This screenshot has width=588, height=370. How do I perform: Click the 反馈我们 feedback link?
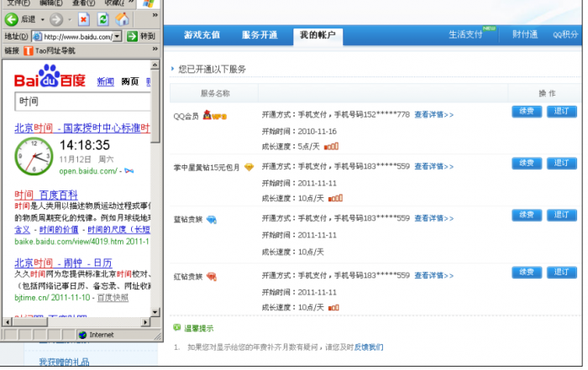369,347
